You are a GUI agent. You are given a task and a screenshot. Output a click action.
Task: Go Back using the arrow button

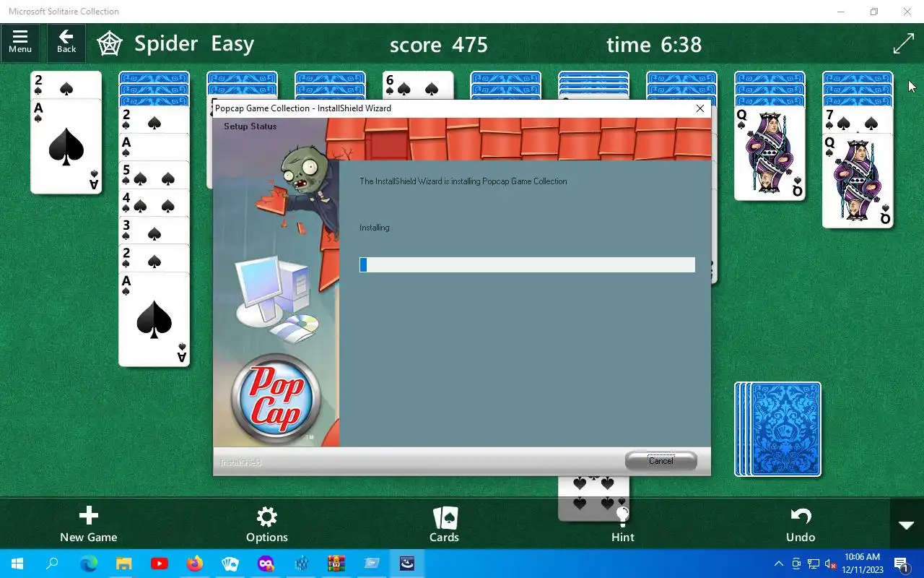tap(66, 43)
